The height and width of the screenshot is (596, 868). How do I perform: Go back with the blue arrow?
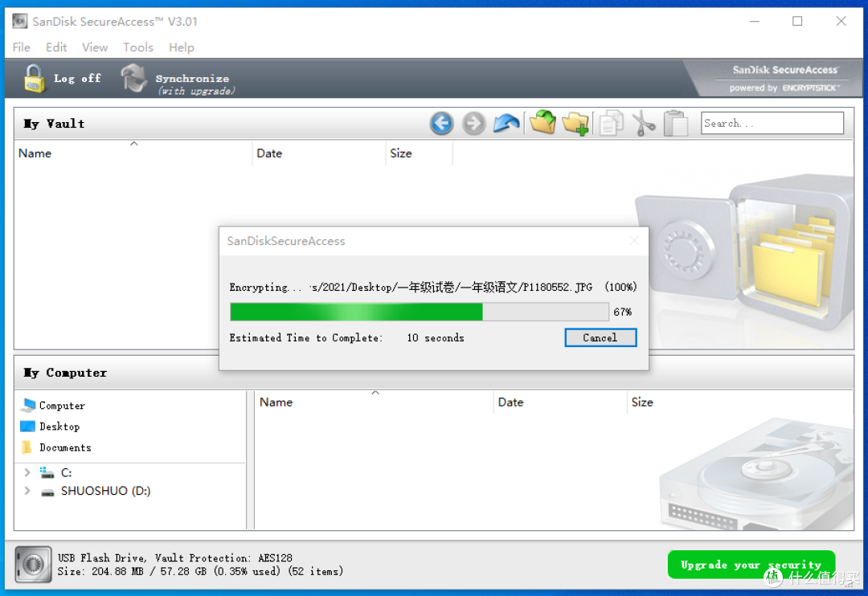(x=441, y=123)
